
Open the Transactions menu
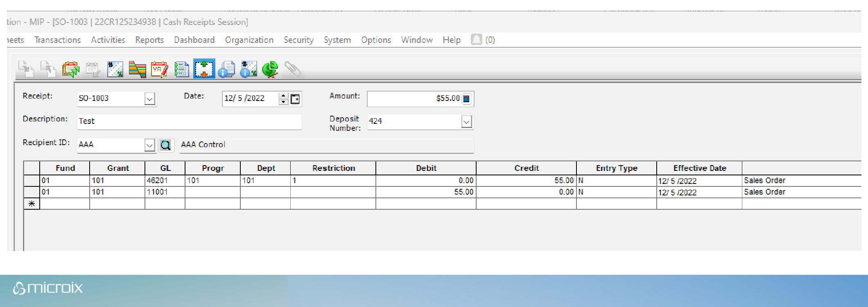click(x=57, y=40)
